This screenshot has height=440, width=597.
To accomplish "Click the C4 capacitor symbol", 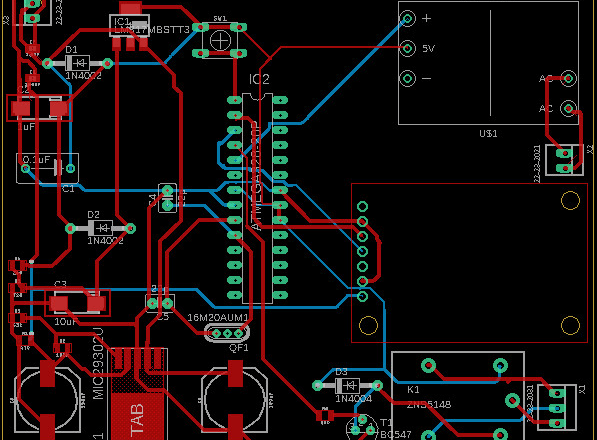I will click(x=168, y=198).
